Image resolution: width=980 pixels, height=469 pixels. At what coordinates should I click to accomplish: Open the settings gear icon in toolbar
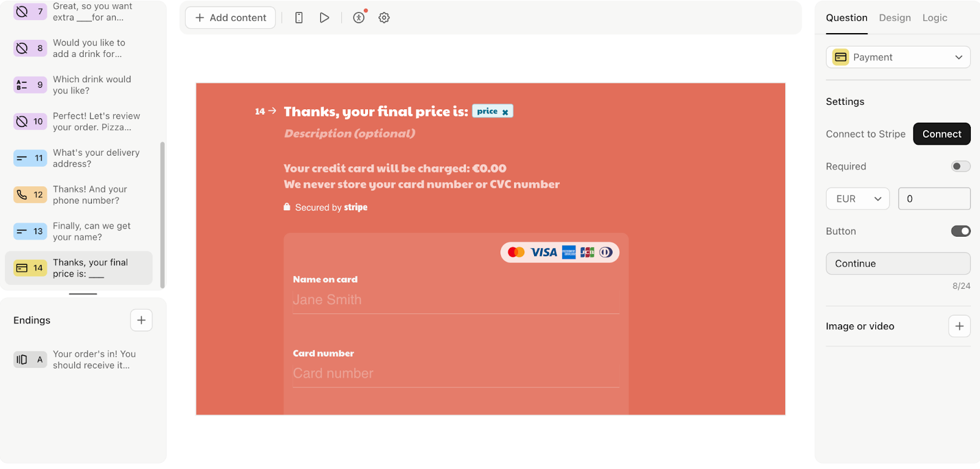click(384, 18)
